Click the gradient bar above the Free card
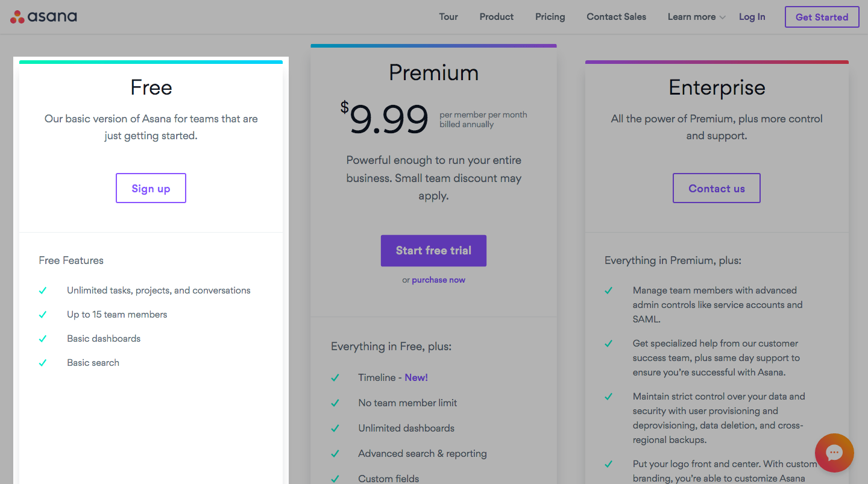The width and height of the screenshot is (868, 484). (x=151, y=61)
